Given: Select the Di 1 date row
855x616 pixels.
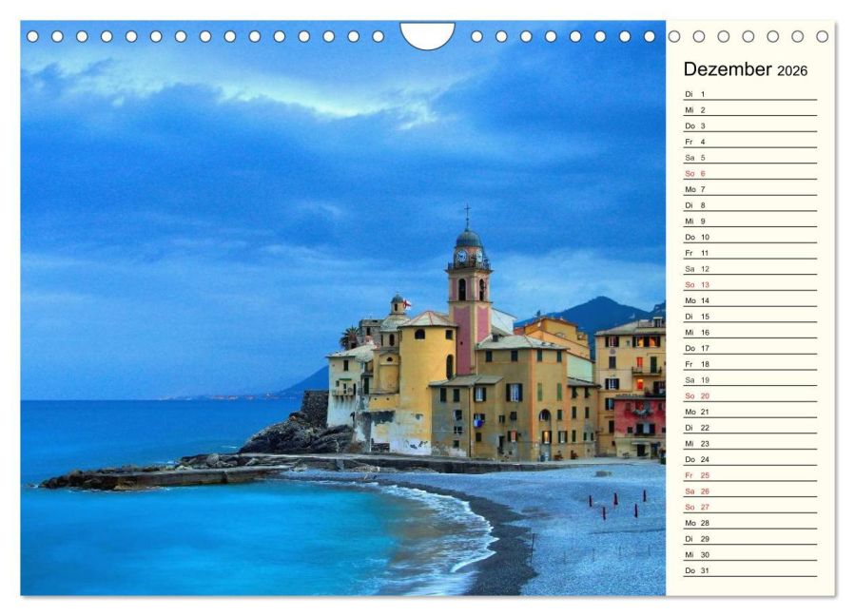Looking at the screenshot, I should 749,94.
